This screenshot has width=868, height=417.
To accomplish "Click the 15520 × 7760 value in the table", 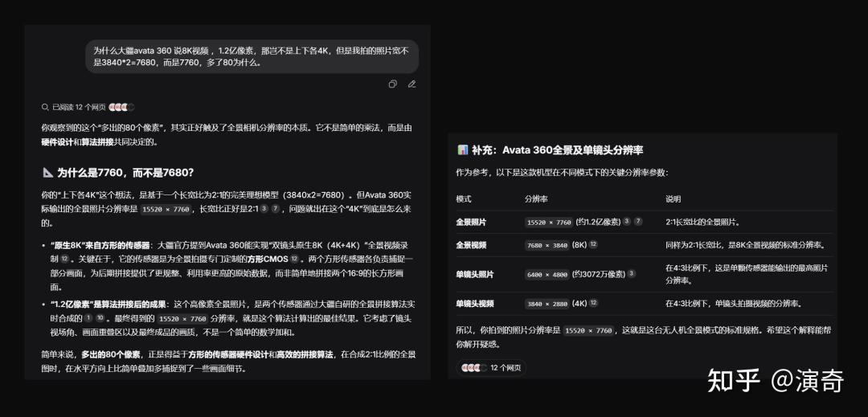I will coord(549,223).
